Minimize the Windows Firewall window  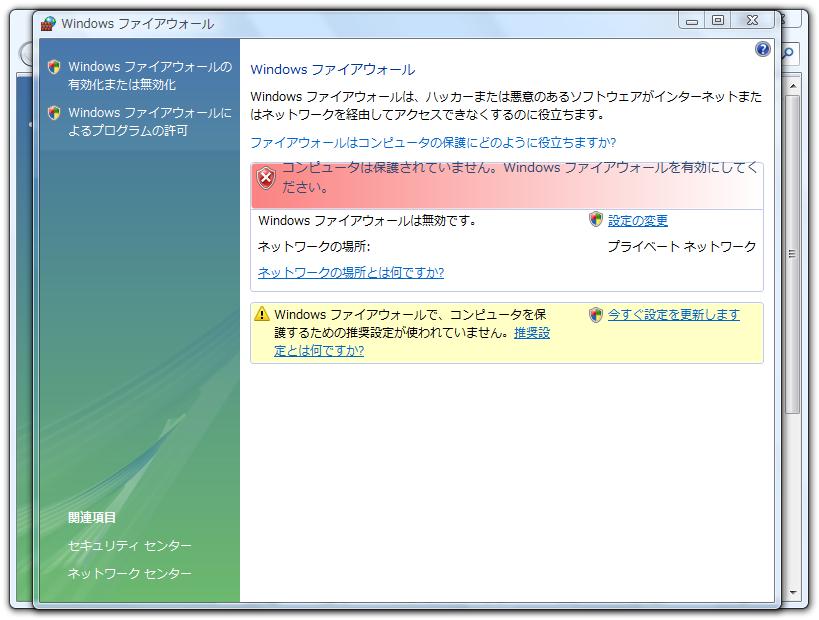click(x=692, y=21)
